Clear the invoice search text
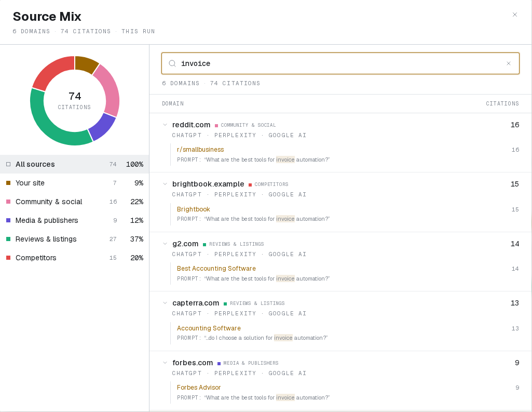 coord(508,63)
